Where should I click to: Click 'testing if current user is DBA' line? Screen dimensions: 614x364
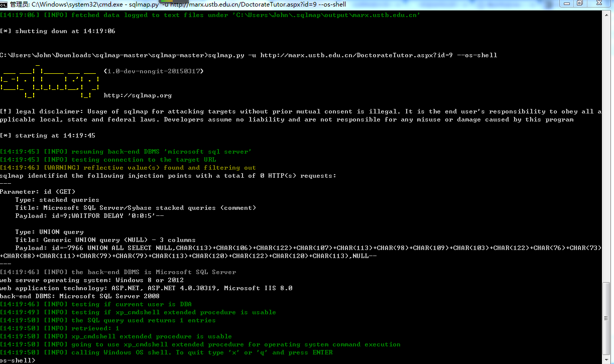(x=96, y=304)
